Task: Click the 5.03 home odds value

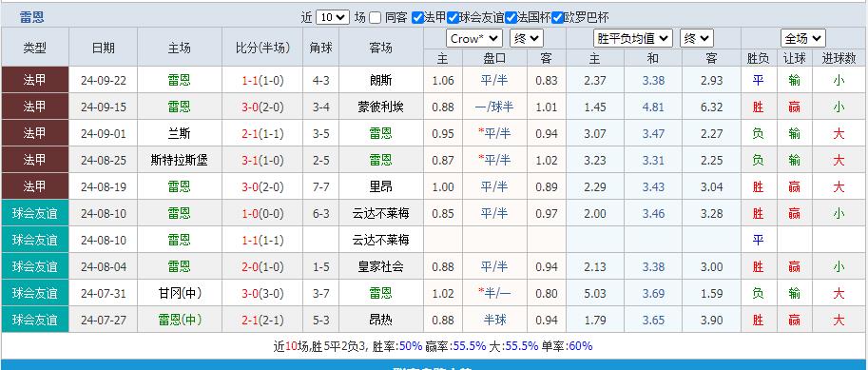Action: (595, 293)
